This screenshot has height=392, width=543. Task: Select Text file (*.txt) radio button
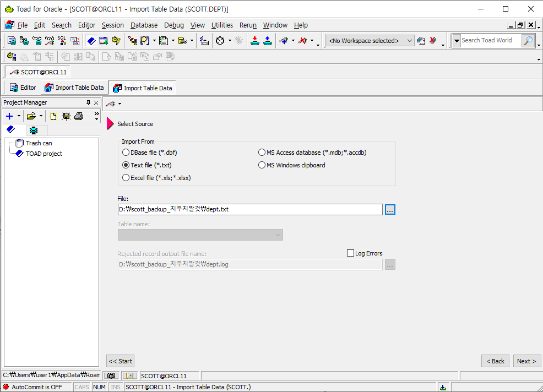pyautogui.click(x=126, y=165)
